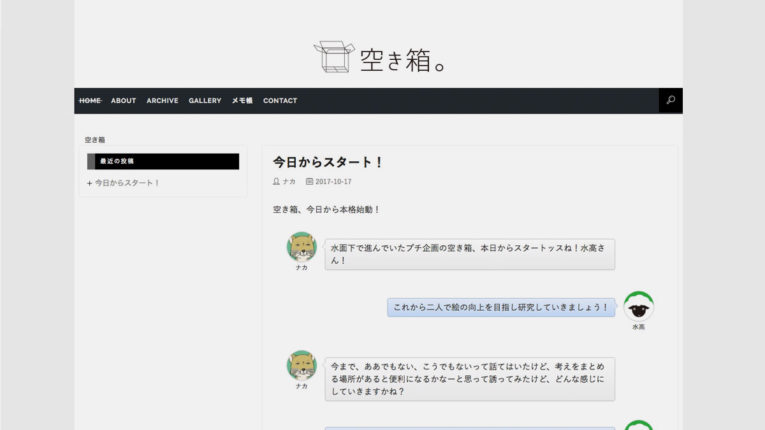
Task: Open the ABOUT page
Action: [123, 101]
